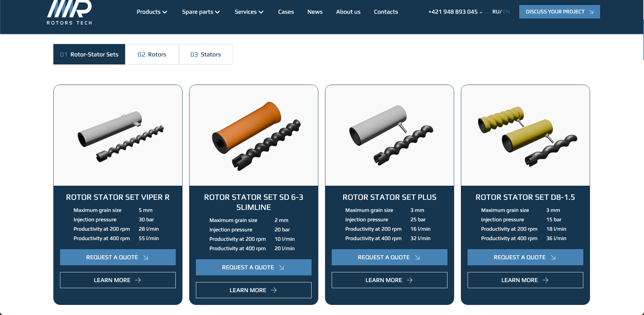The width and height of the screenshot is (644, 315).
Task: Click the D8-1.5 '15 bar' injection pressure
Action: click(x=554, y=220)
